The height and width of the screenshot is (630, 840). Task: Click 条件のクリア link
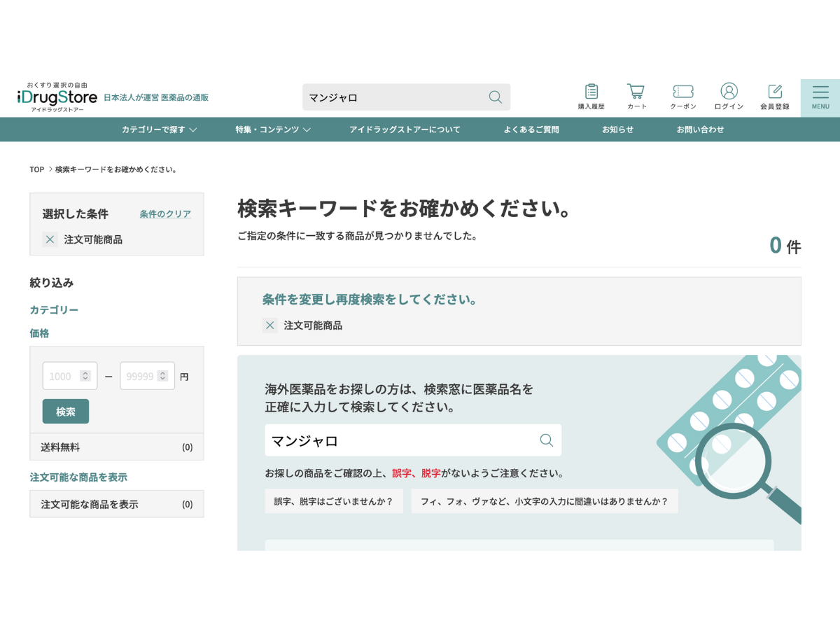[165, 214]
